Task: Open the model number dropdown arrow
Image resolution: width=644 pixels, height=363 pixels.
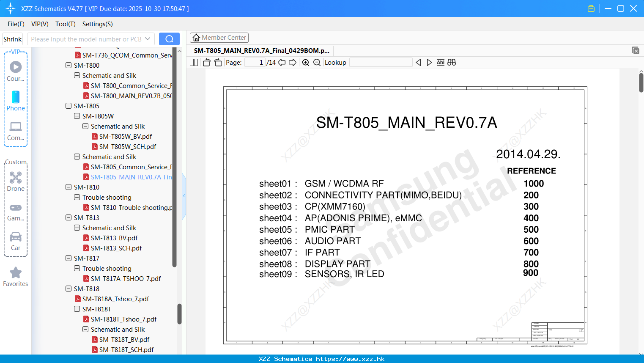Action: [x=148, y=39]
